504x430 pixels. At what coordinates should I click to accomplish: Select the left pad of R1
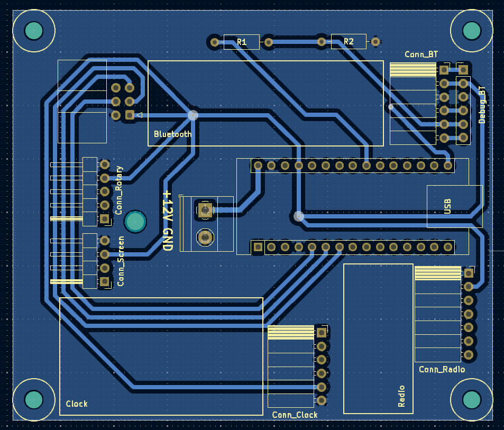[214, 42]
